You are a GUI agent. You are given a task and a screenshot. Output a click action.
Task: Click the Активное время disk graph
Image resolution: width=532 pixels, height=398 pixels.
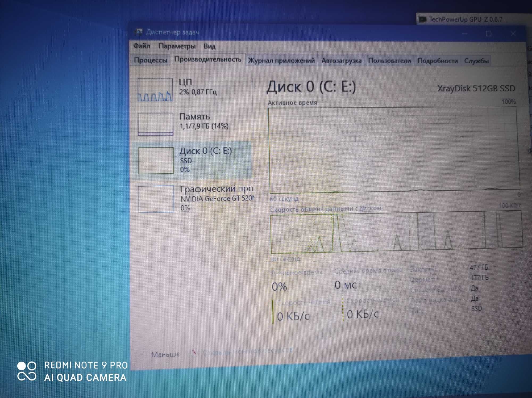tap(394, 150)
